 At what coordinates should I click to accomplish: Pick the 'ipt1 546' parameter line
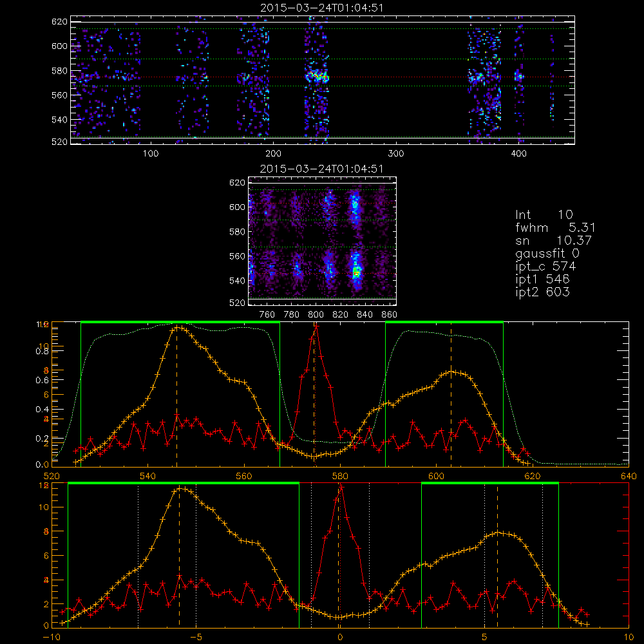tap(542, 279)
